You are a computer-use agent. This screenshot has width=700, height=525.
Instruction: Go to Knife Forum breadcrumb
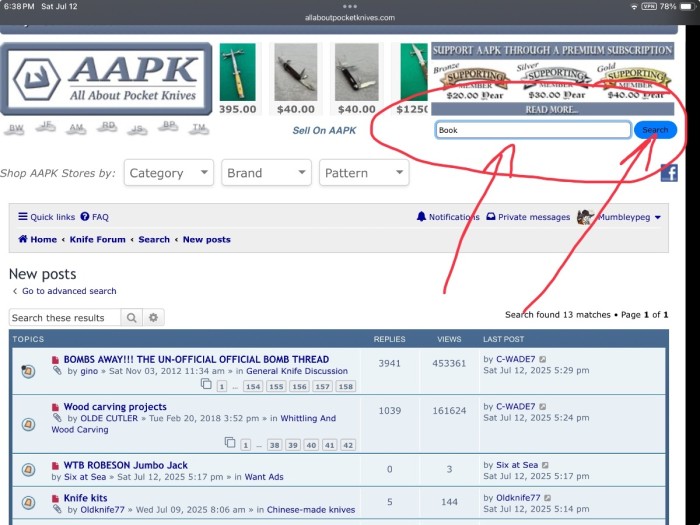98,239
